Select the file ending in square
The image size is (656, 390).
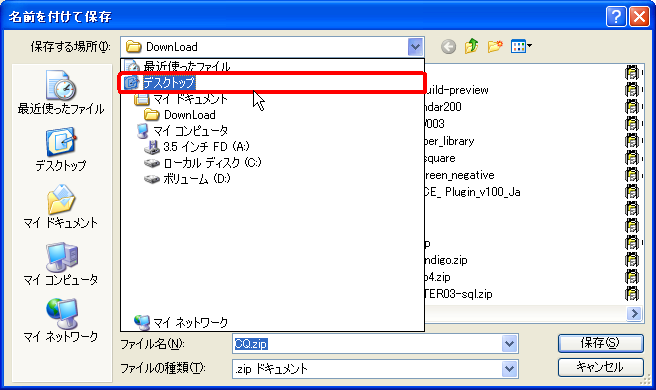pos(440,158)
